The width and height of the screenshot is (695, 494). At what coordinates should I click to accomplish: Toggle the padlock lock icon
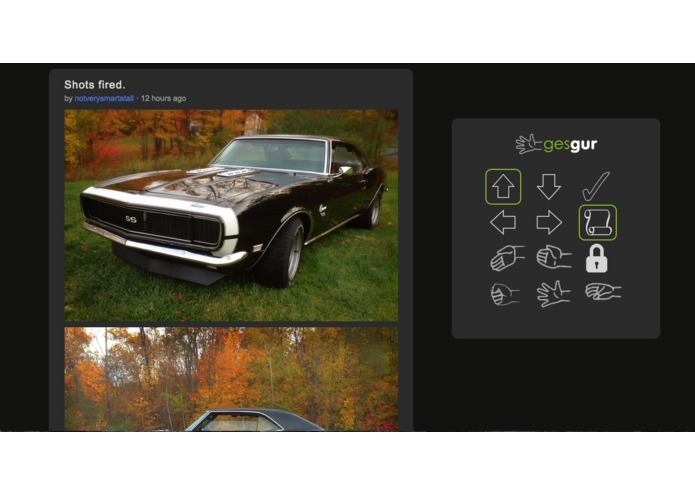click(x=597, y=258)
